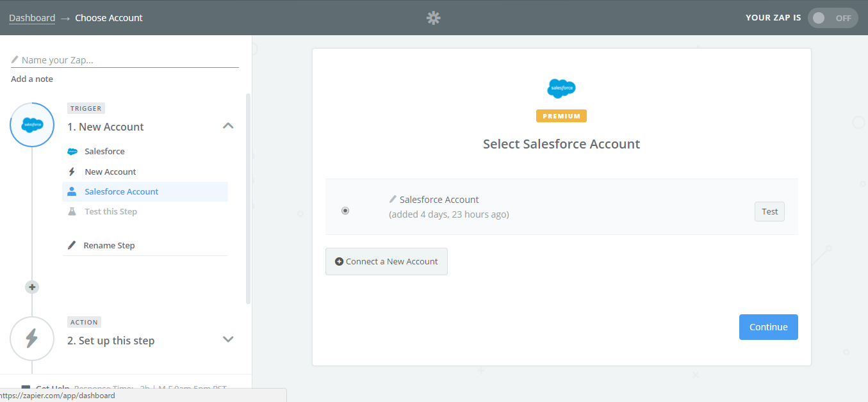Click the lightning bolt action circle icon

[32, 339]
